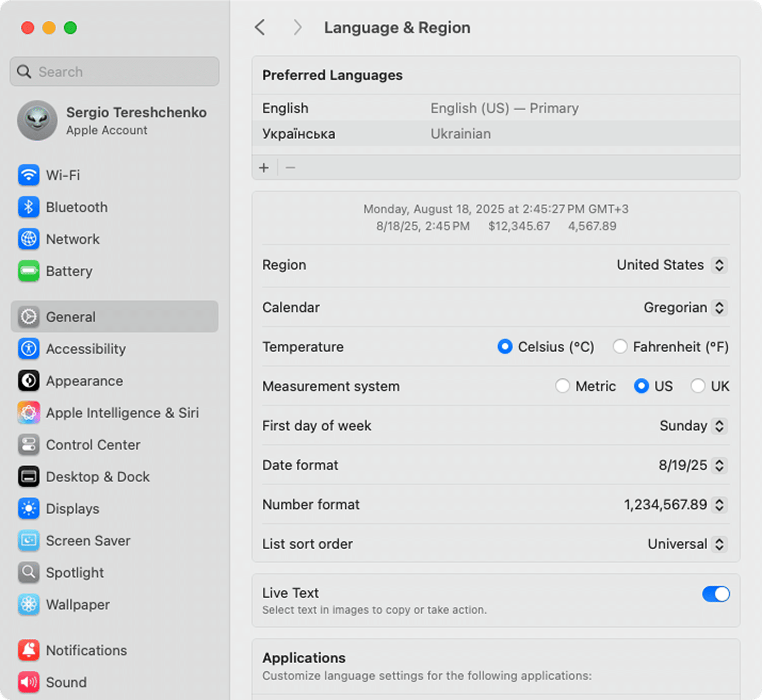
Task: Go back with the left chevron
Action: point(260,27)
